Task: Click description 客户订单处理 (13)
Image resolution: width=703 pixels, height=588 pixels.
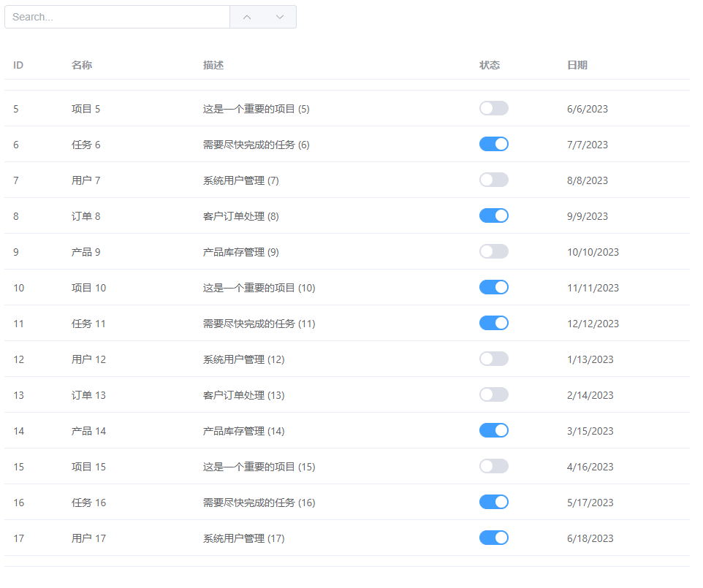Action: [244, 395]
